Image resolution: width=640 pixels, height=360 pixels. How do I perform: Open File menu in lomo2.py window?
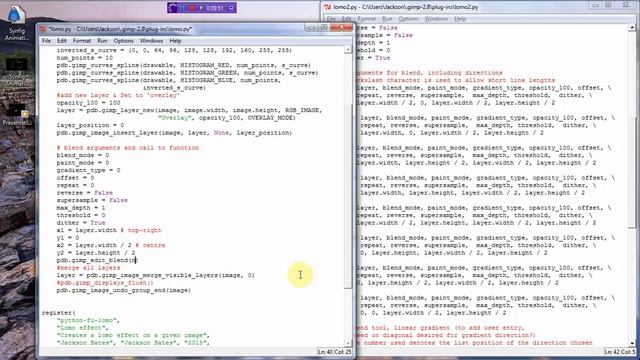pos(331,19)
